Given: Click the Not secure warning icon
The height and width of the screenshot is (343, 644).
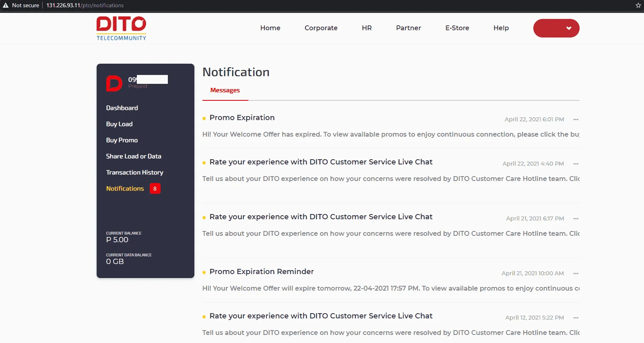Looking at the screenshot, I should [x=6, y=5].
